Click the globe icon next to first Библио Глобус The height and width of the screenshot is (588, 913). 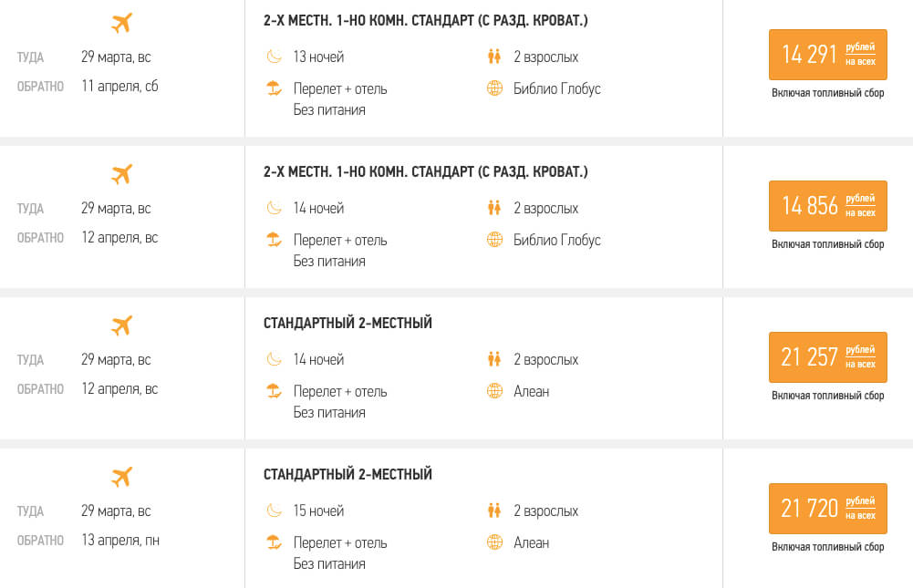(494, 88)
